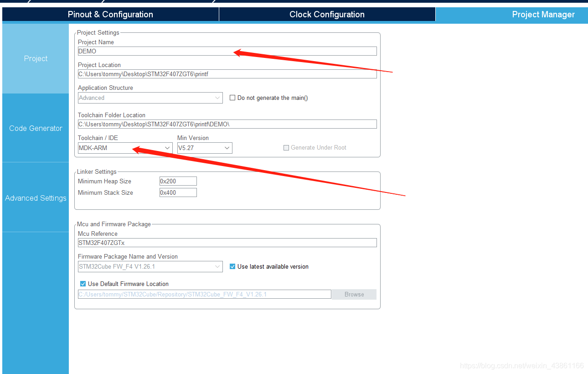Uncheck Use latest available version
The width and height of the screenshot is (588, 374).
[232, 266]
